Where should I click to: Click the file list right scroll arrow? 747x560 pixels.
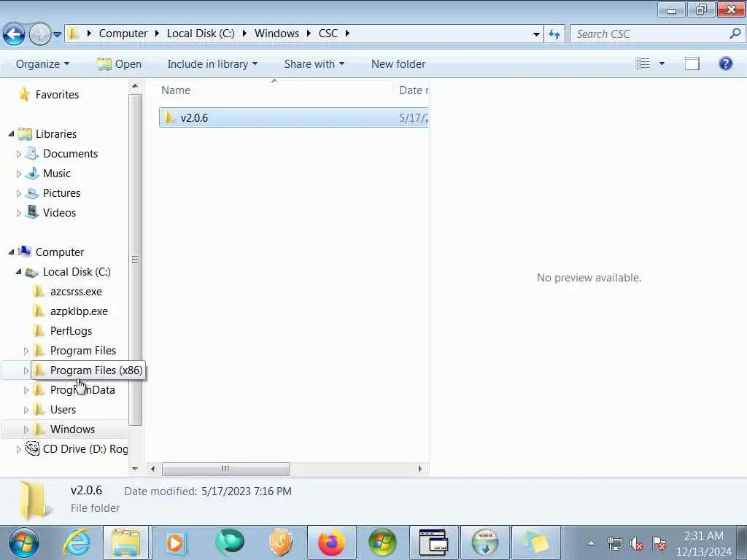point(419,469)
